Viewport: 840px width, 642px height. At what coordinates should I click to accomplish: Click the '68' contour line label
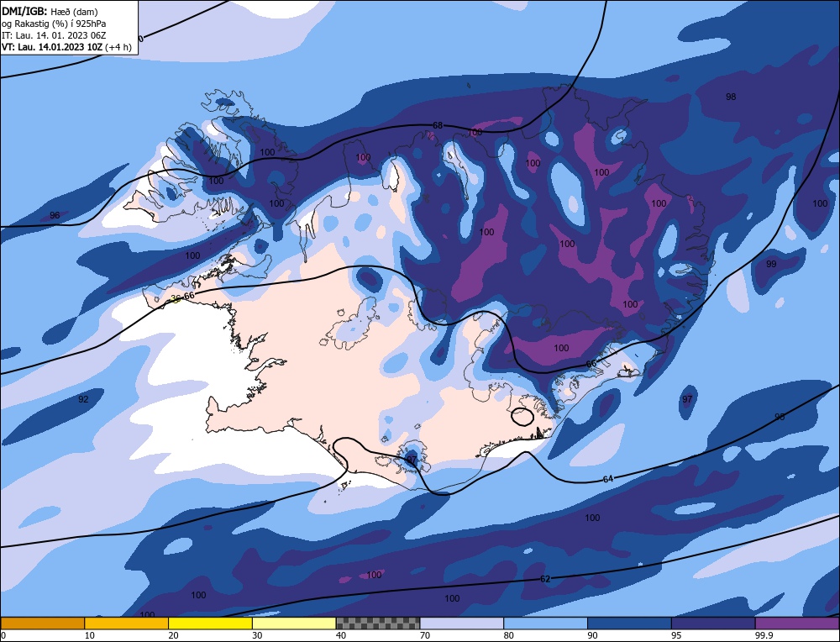[438, 125]
